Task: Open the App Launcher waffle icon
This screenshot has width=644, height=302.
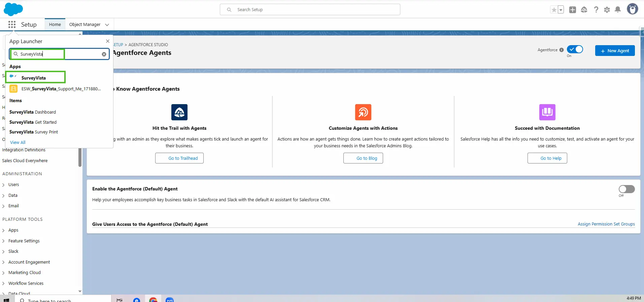Action: [x=12, y=24]
